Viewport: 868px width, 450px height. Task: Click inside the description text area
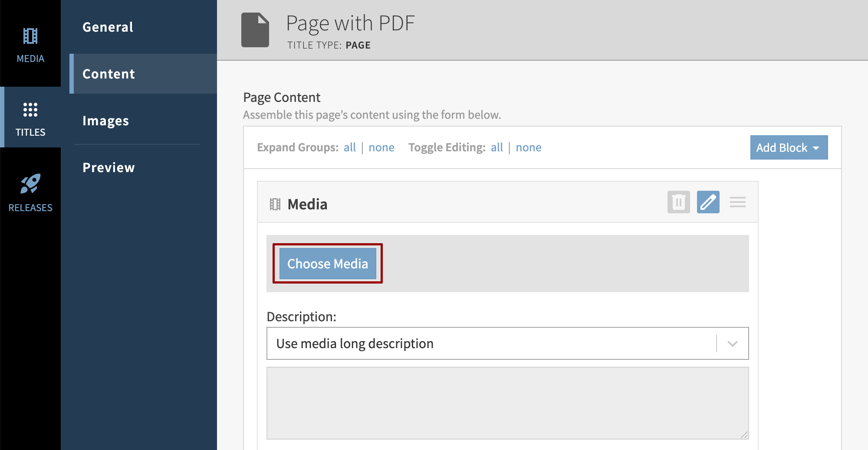pyautogui.click(x=507, y=403)
